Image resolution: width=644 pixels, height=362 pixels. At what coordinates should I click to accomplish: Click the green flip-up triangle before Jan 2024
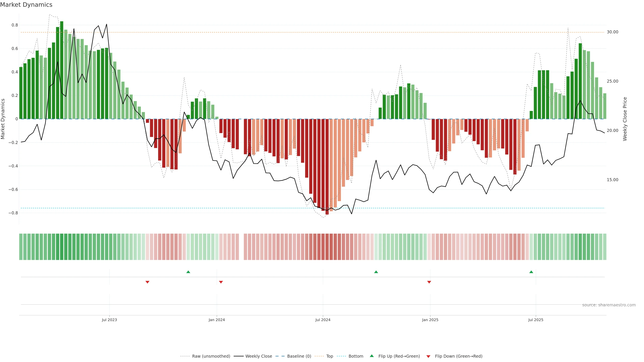tap(188, 272)
